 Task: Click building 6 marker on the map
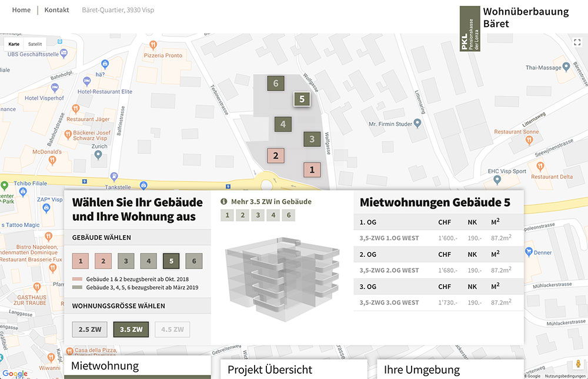point(276,83)
